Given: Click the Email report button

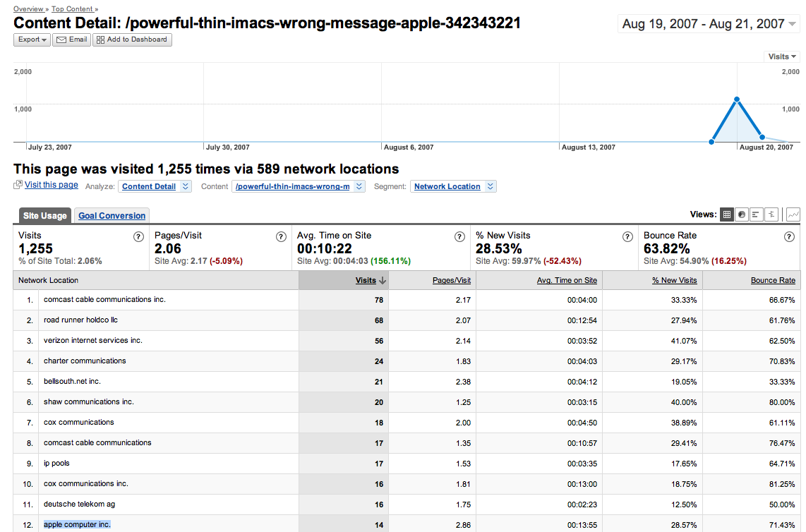Looking at the screenshot, I should [72, 40].
